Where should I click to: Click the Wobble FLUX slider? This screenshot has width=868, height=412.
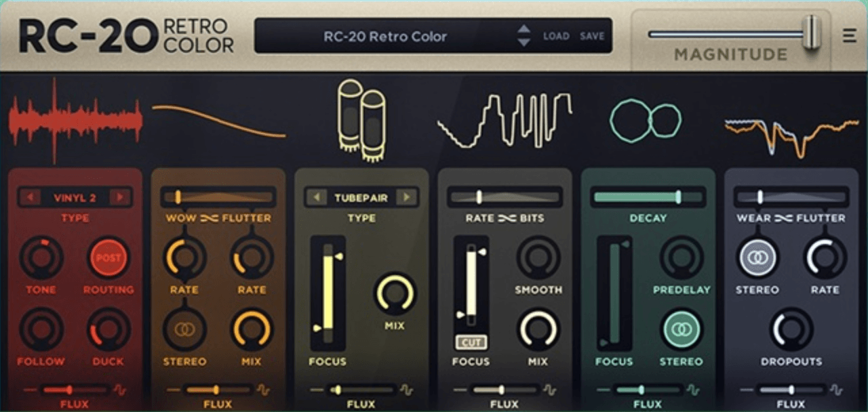click(218, 390)
